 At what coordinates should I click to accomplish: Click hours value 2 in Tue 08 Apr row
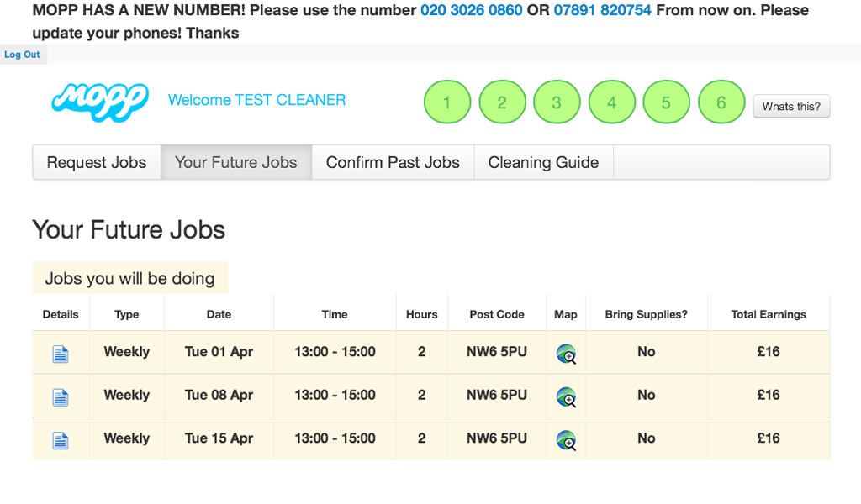tap(422, 395)
